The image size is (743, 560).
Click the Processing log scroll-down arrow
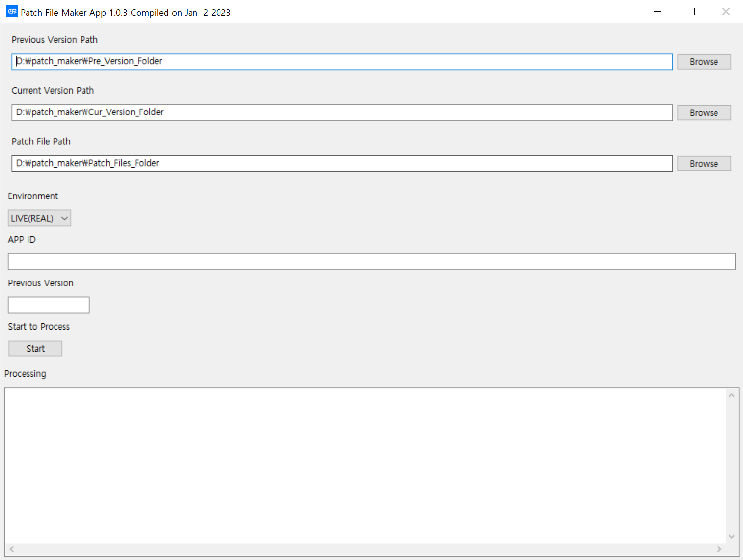(x=731, y=537)
